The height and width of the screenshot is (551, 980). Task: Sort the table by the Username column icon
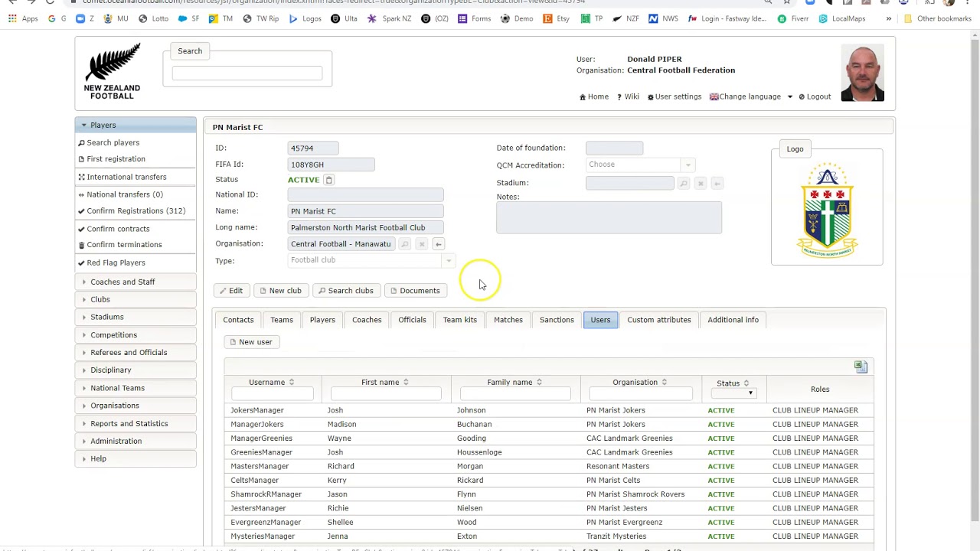click(292, 382)
